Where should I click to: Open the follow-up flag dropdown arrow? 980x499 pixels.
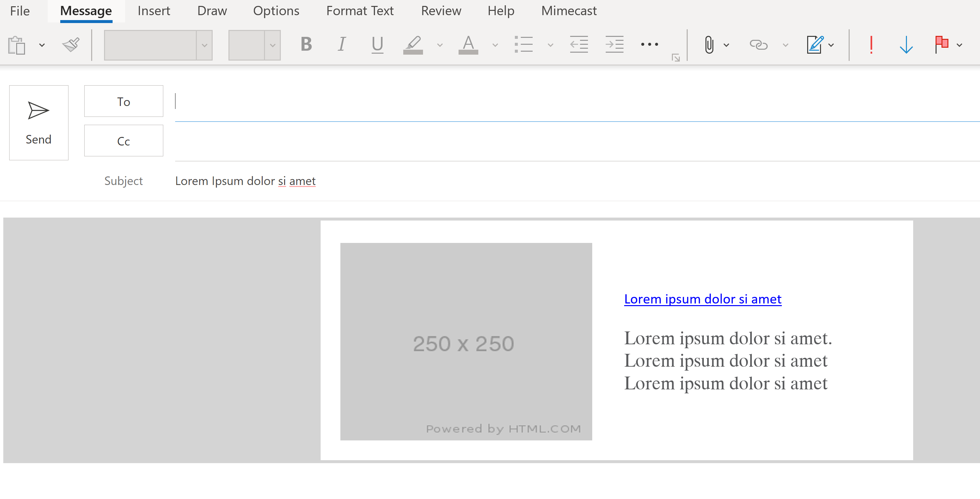pos(960,45)
